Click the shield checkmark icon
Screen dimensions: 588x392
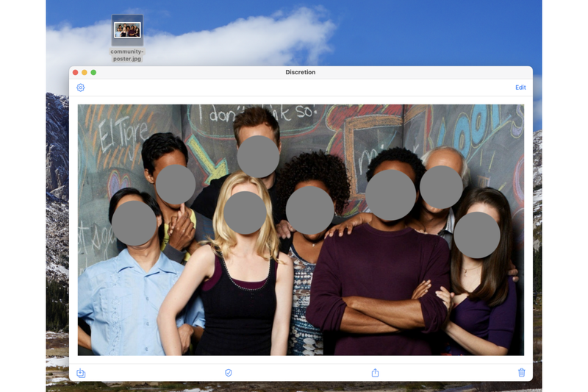tap(229, 373)
